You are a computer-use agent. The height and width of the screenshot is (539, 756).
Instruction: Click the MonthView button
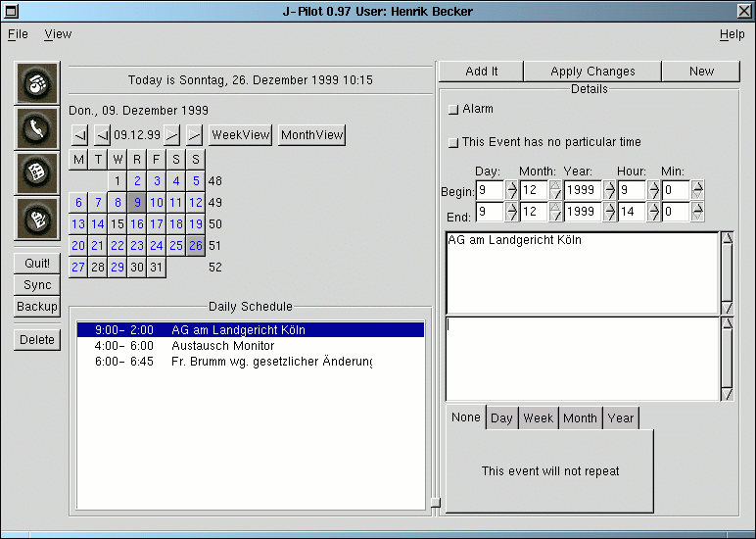311,135
